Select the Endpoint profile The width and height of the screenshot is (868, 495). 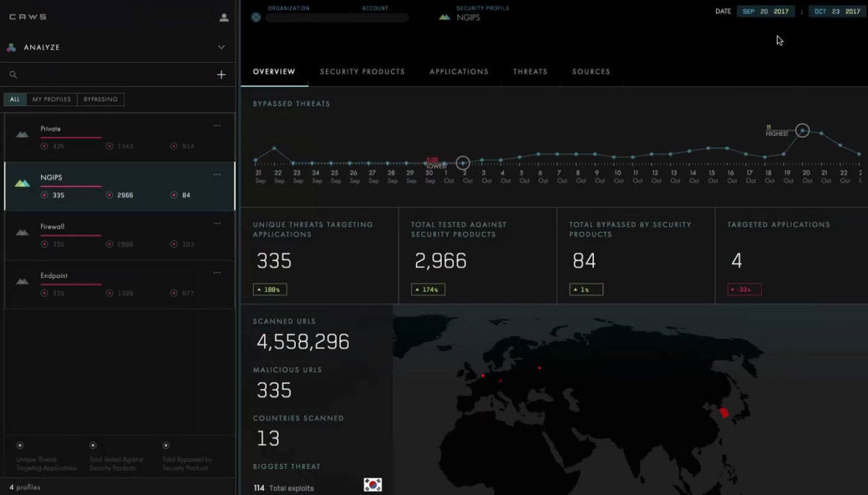[x=120, y=285]
